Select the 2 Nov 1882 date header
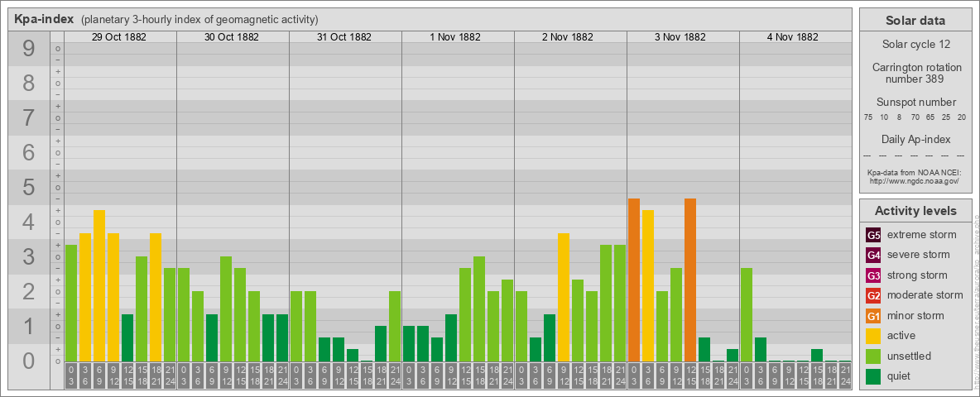This screenshot has height=397, width=980. 568,37
